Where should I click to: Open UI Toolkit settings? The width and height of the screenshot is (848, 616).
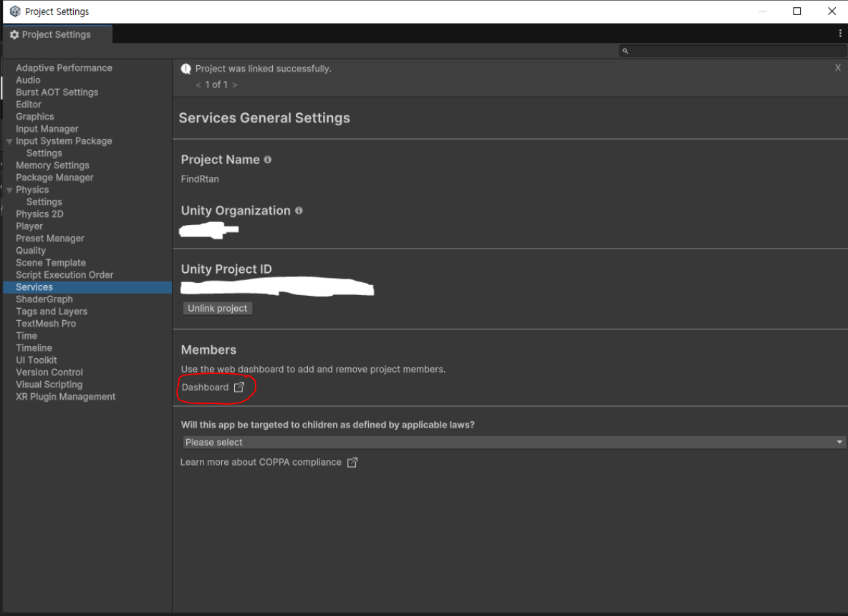click(37, 360)
